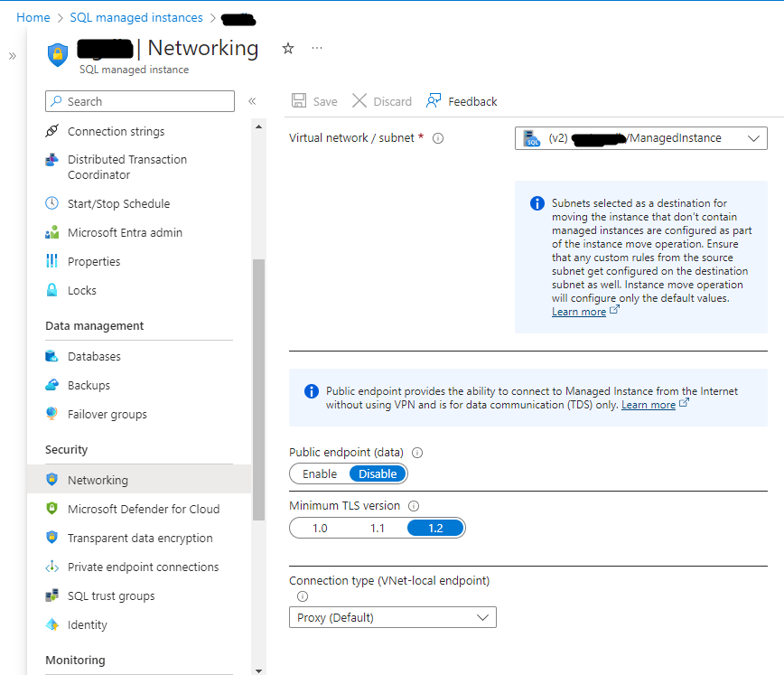
Task: Enable the public endpoint
Action: [x=320, y=473]
